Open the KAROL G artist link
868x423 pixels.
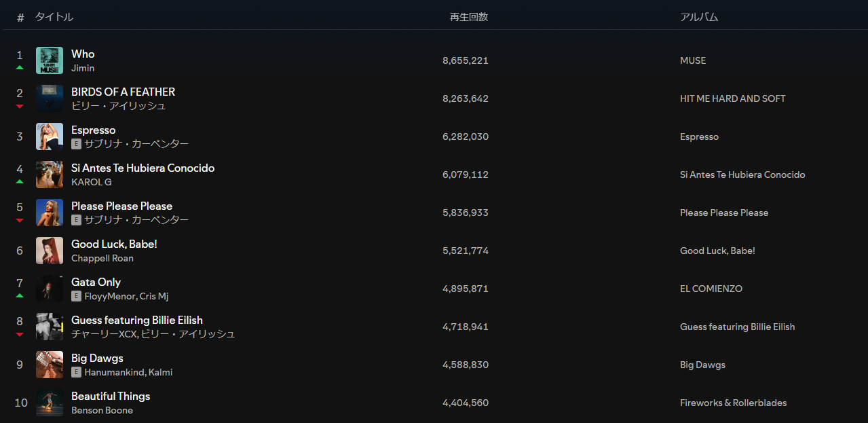click(92, 182)
